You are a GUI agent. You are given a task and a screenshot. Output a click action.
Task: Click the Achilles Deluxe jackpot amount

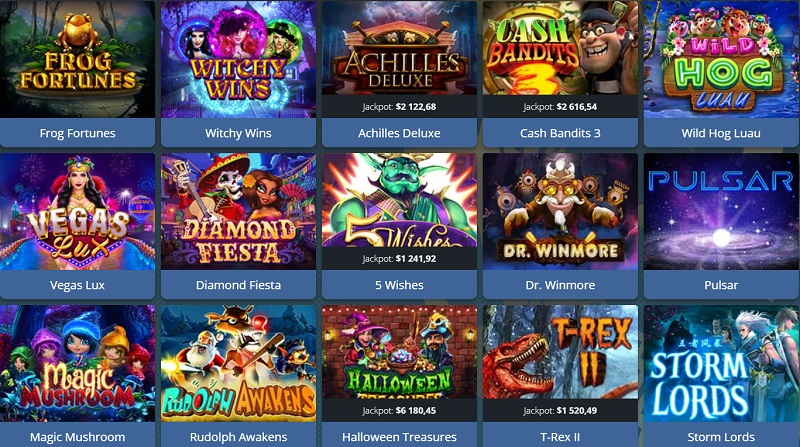(x=416, y=107)
